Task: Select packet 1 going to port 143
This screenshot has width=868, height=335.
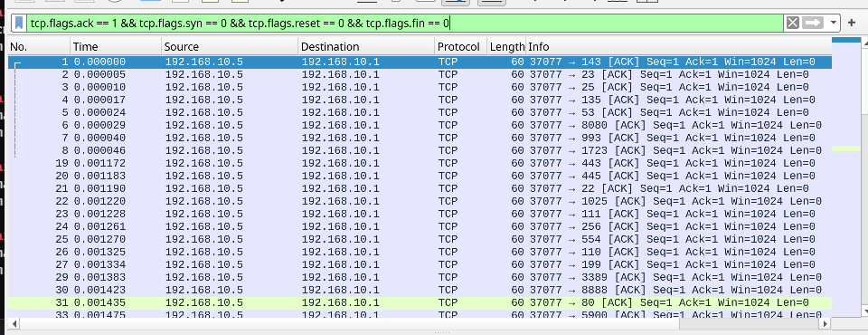Action: pyautogui.click(x=420, y=62)
